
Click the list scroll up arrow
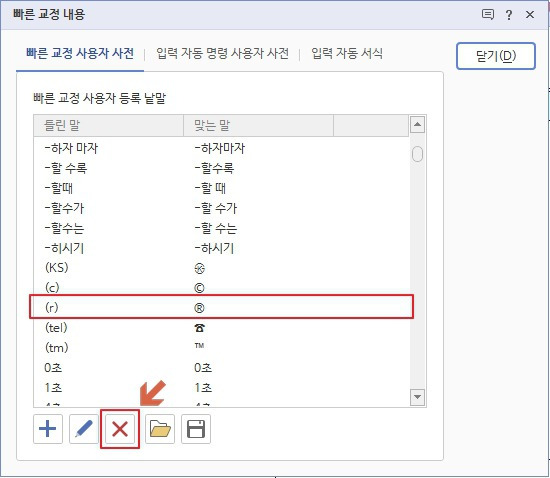click(417, 124)
